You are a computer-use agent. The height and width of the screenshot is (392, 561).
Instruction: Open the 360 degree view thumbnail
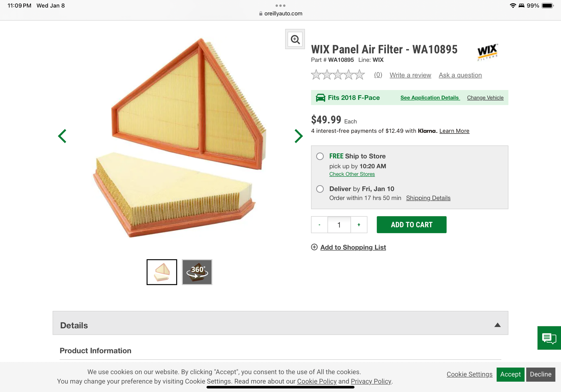(197, 272)
